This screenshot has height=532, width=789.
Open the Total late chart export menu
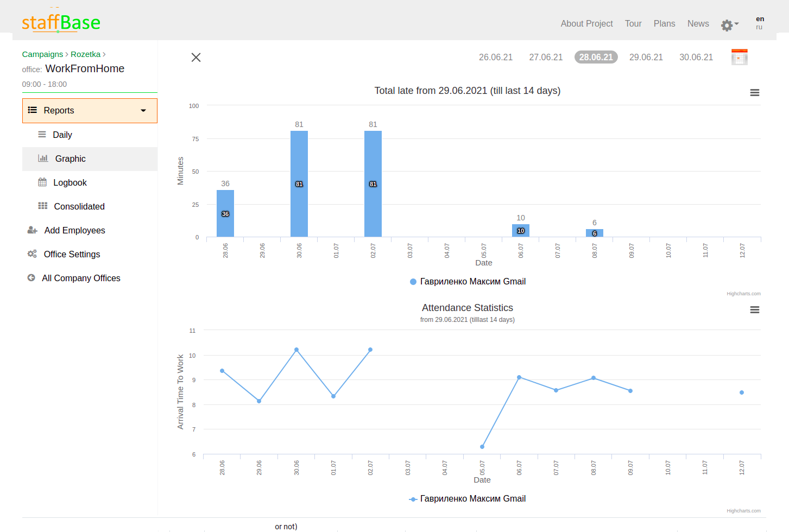click(754, 92)
